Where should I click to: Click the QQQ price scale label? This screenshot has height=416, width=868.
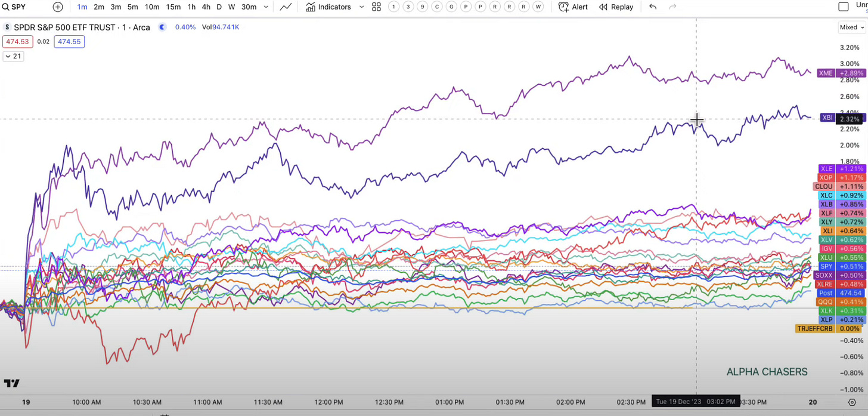click(841, 302)
